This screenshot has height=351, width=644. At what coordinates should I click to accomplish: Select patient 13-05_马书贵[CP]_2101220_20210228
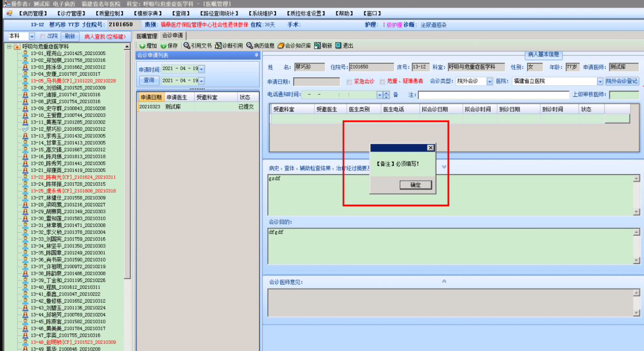pyautogui.click(x=73, y=81)
